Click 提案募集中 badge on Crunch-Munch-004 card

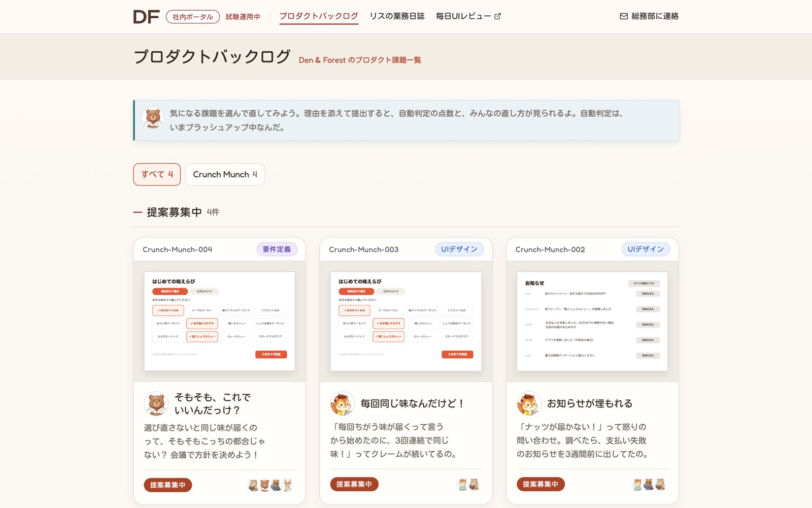(167, 485)
